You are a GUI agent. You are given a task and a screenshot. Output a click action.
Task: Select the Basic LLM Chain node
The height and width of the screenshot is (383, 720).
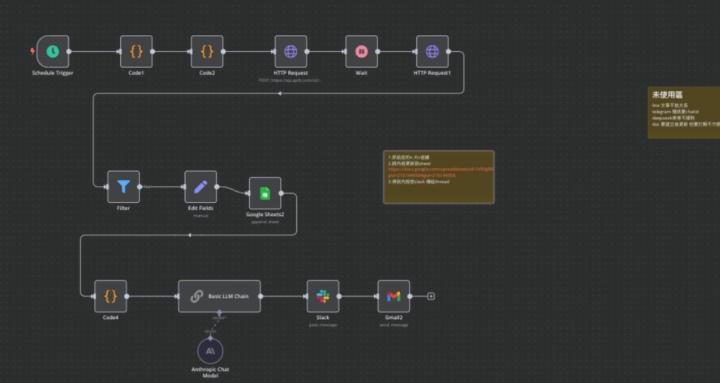click(219, 296)
